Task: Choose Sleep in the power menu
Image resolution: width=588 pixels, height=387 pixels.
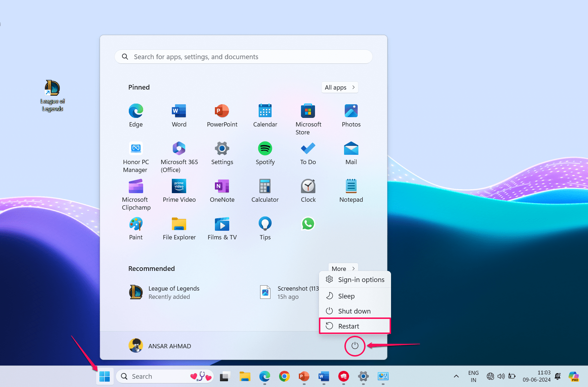Action: coord(355,296)
